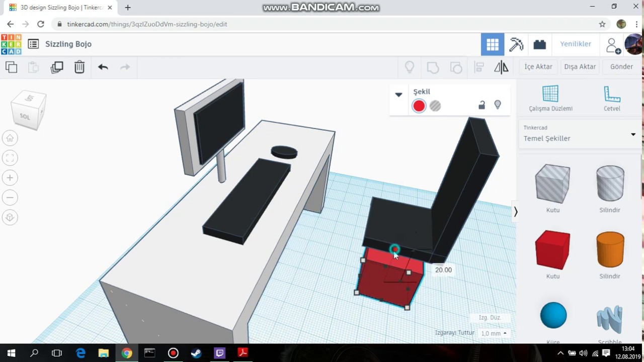Open a new browser tab

(x=128, y=8)
